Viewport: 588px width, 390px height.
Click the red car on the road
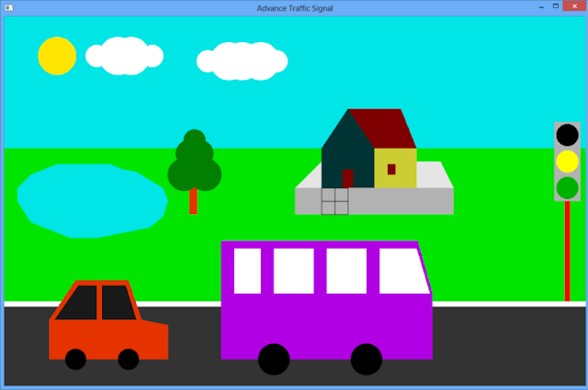tap(108, 325)
